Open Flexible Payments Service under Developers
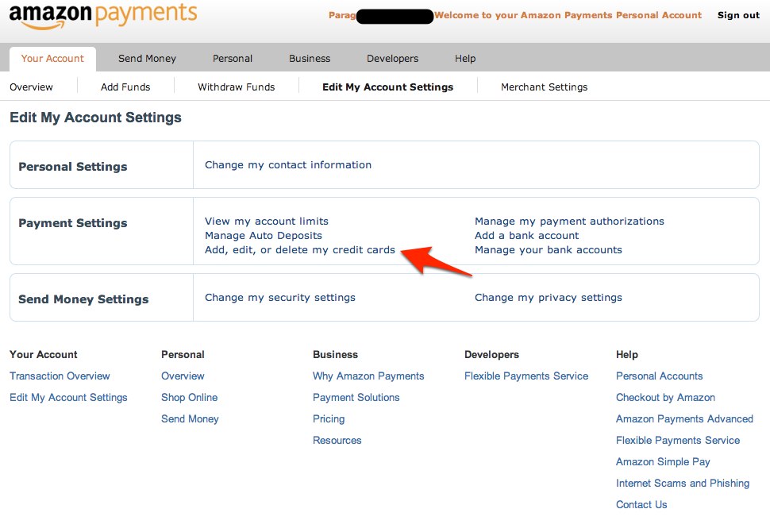The width and height of the screenshot is (770, 532). [526, 376]
